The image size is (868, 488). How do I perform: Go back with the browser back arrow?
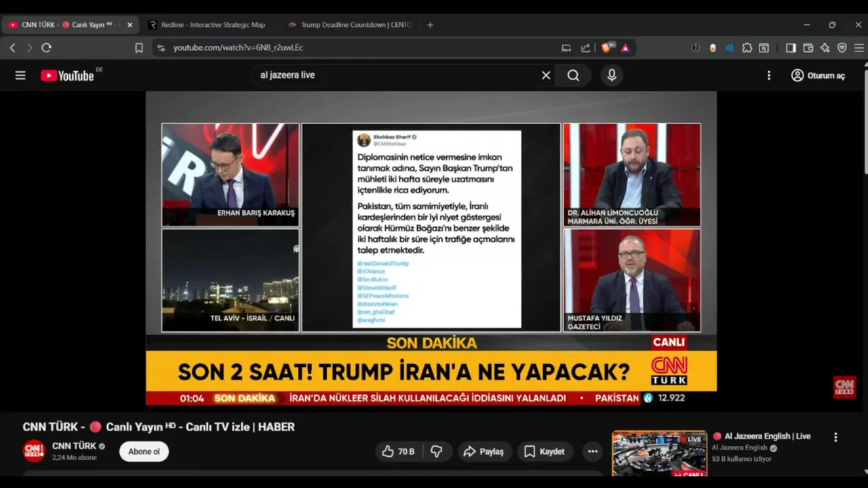[x=12, y=47]
